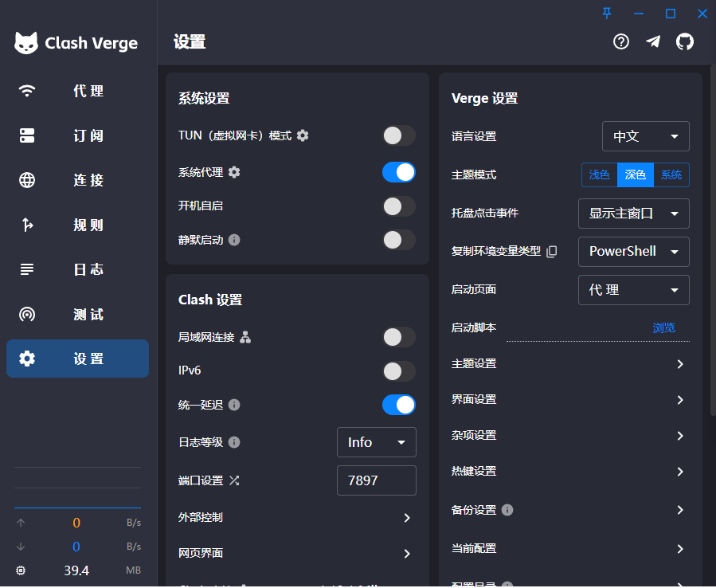Viewport: 716px width, 588px height.
Task: Click the globe icon for 连接
Action: click(x=27, y=181)
